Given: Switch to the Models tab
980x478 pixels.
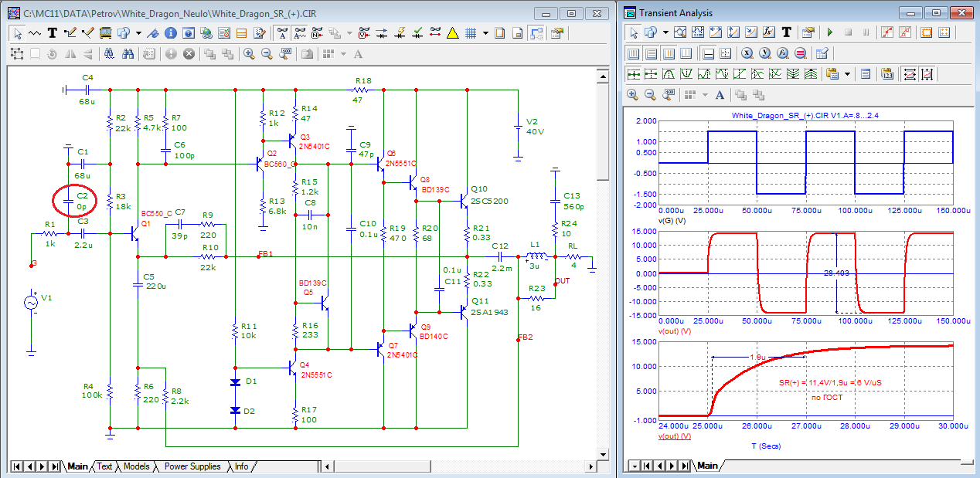Looking at the screenshot, I should [x=136, y=466].
